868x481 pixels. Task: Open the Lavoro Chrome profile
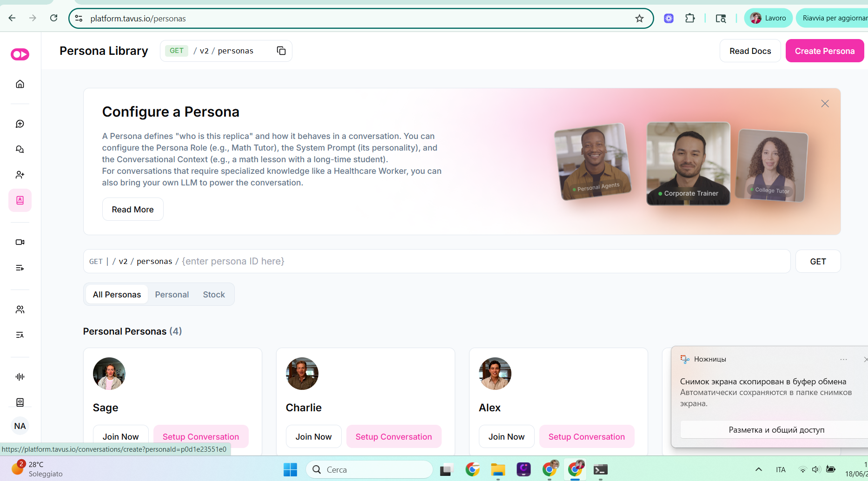(x=768, y=18)
